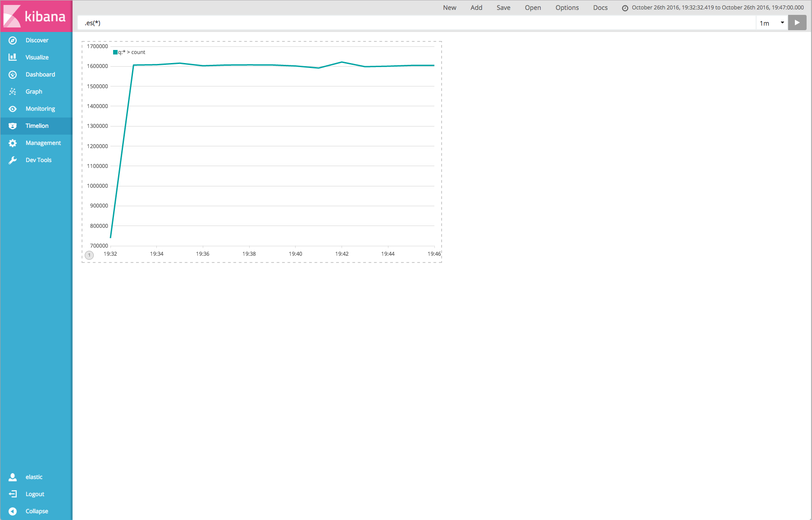Expand the 1m interval dropdown
This screenshot has width=812, height=520.
pyautogui.click(x=771, y=23)
